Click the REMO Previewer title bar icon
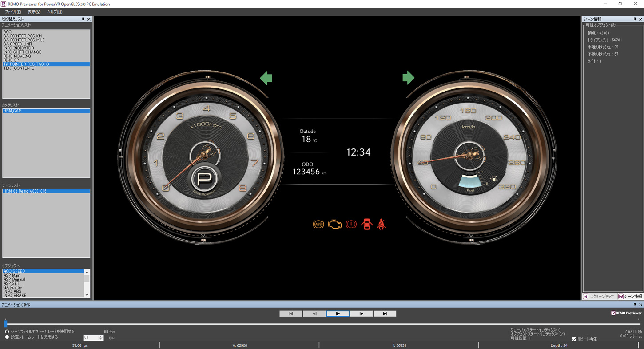The height and width of the screenshot is (349, 644). point(4,4)
